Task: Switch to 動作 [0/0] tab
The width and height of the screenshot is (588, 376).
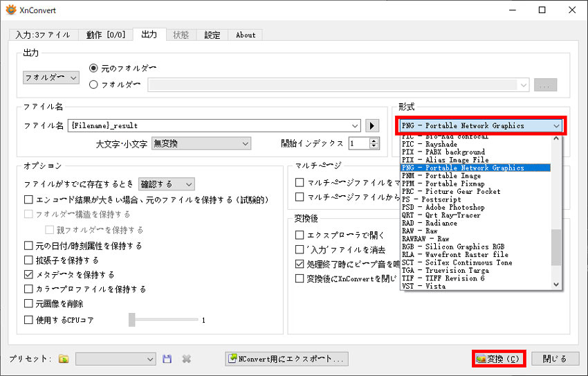Action: pyautogui.click(x=106, y=35)
